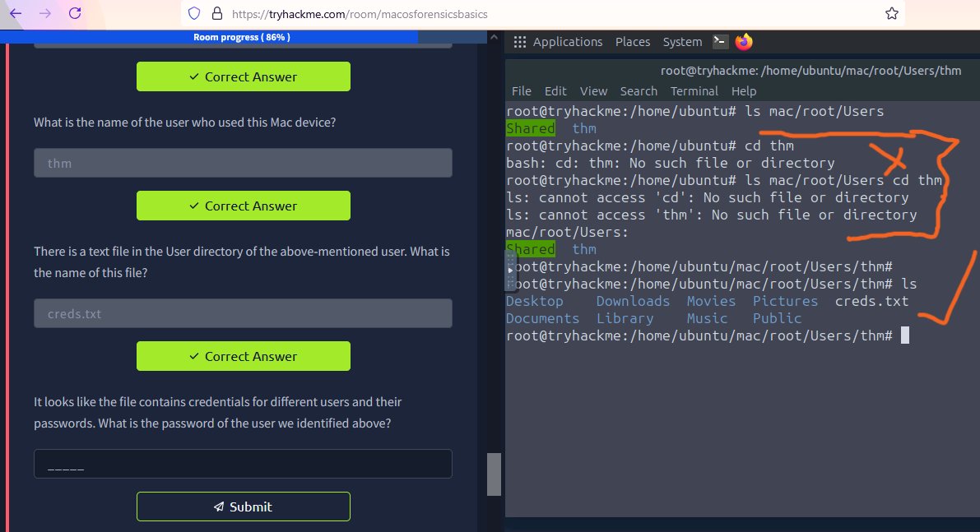Open terminal Terminal menu
Screen dimensions: 980x532
[694, 91]
